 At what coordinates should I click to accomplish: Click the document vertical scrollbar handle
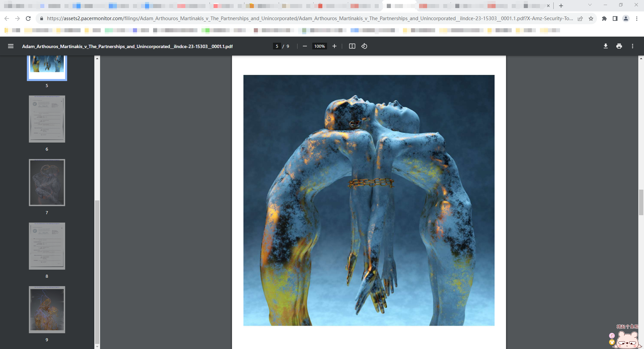[641, 202]
